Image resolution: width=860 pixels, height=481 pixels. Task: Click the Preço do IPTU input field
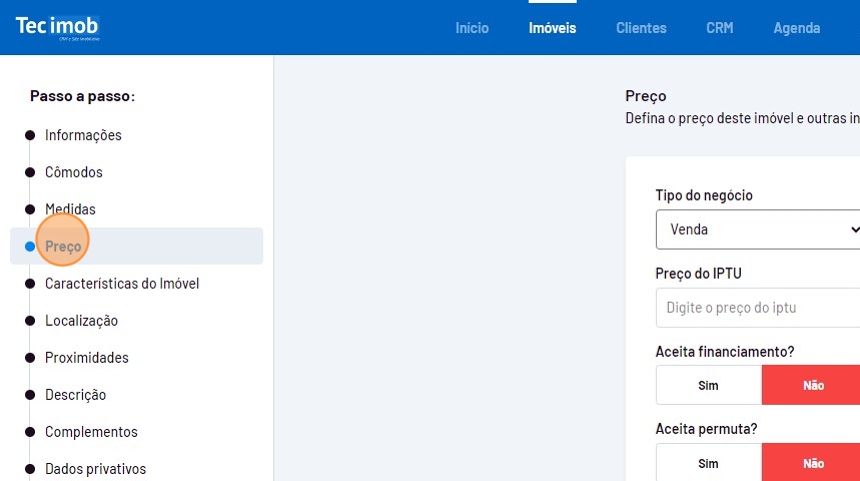pos(757,307)
